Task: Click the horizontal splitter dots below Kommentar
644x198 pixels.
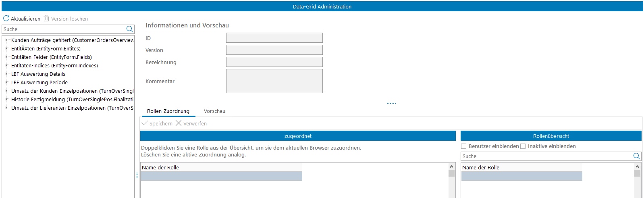Action: click(x=391, y=103)
